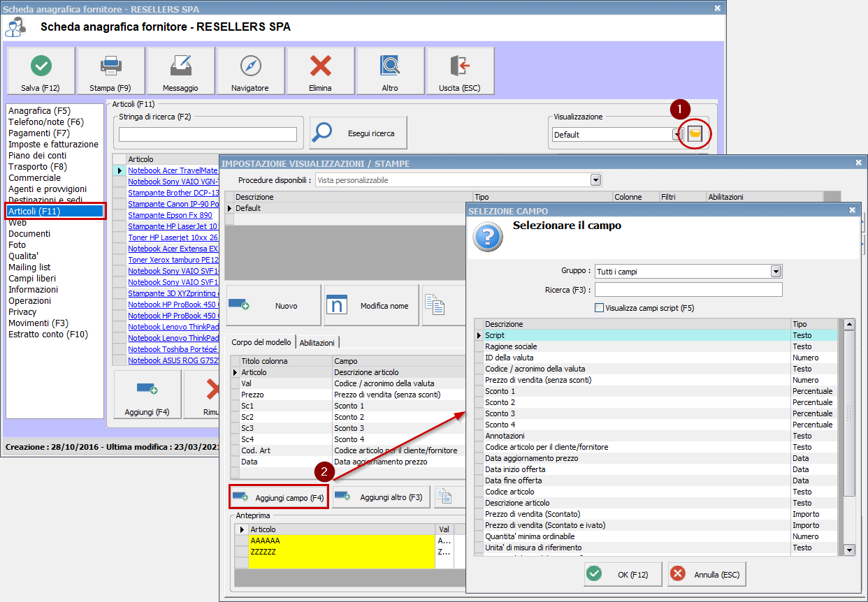Open the Privacy section
This screenshot has height=602, width=868.
[22, 311]
